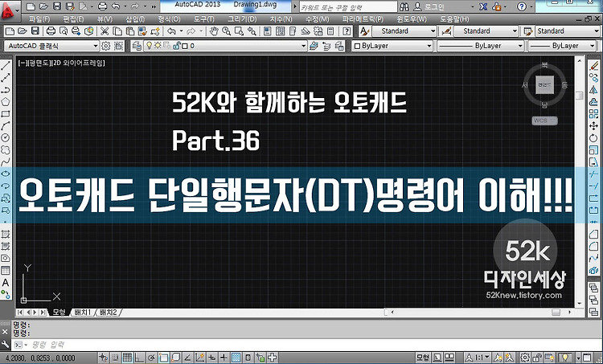Select the Scale modify tool
The height and width of the screenshot is (364, 603).
[594, 150]
